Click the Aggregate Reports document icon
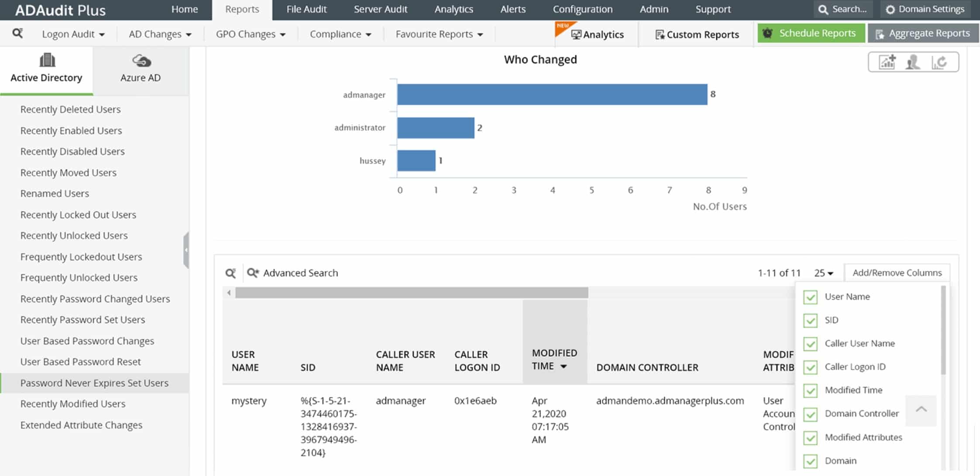980x476 pixels. (x=880, y=34)
